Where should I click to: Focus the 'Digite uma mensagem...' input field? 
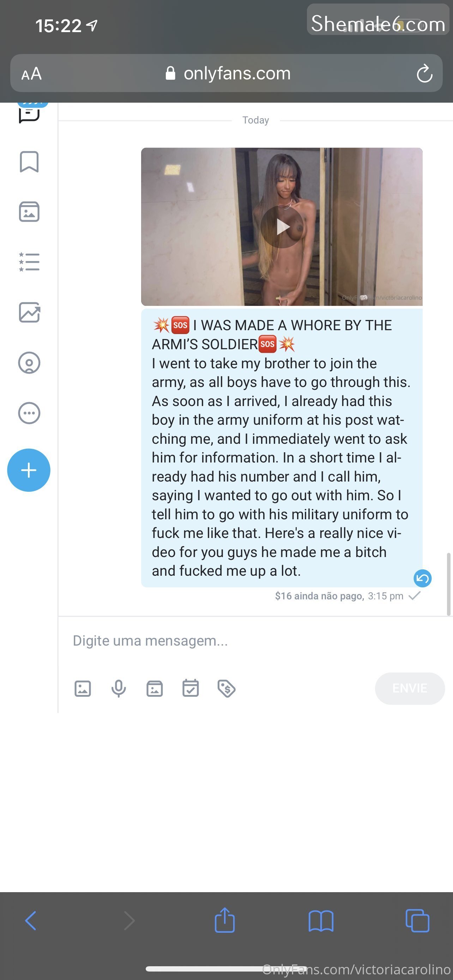(x=255, y=641)
